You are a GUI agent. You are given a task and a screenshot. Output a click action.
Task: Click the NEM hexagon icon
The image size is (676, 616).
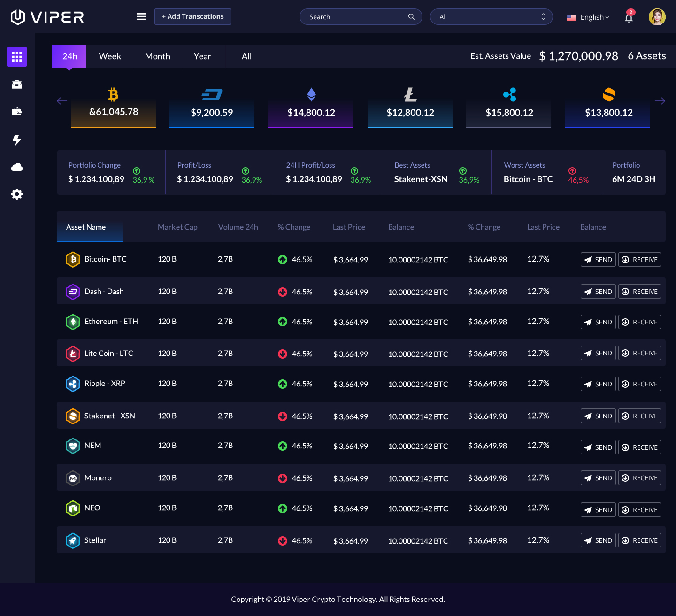pos(73,446)
